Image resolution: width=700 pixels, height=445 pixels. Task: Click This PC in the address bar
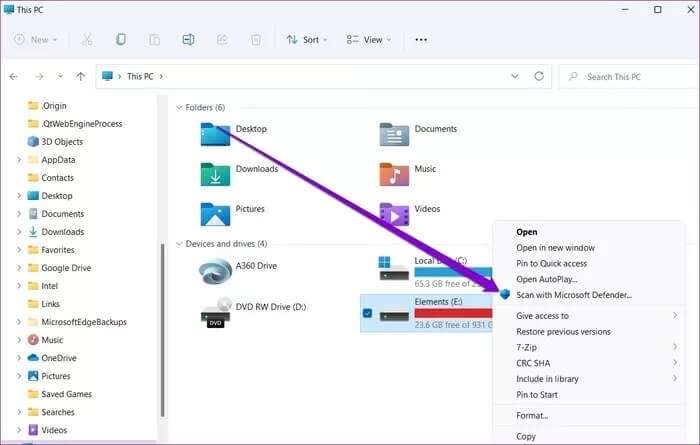[140, 76]
